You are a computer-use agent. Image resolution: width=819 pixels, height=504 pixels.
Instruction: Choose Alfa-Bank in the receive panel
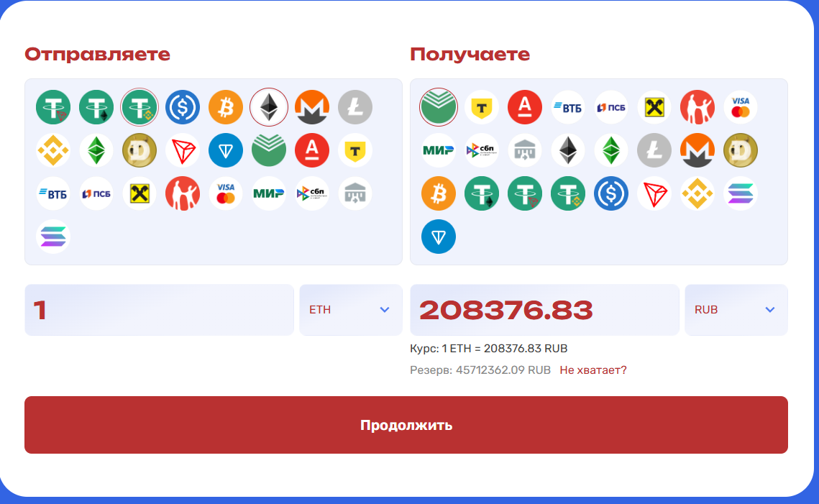(525, 107)
